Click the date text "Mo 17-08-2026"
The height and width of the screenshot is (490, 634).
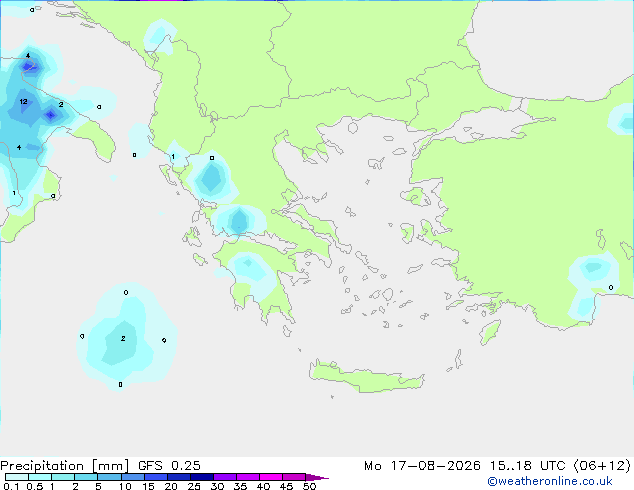[422, 466]
